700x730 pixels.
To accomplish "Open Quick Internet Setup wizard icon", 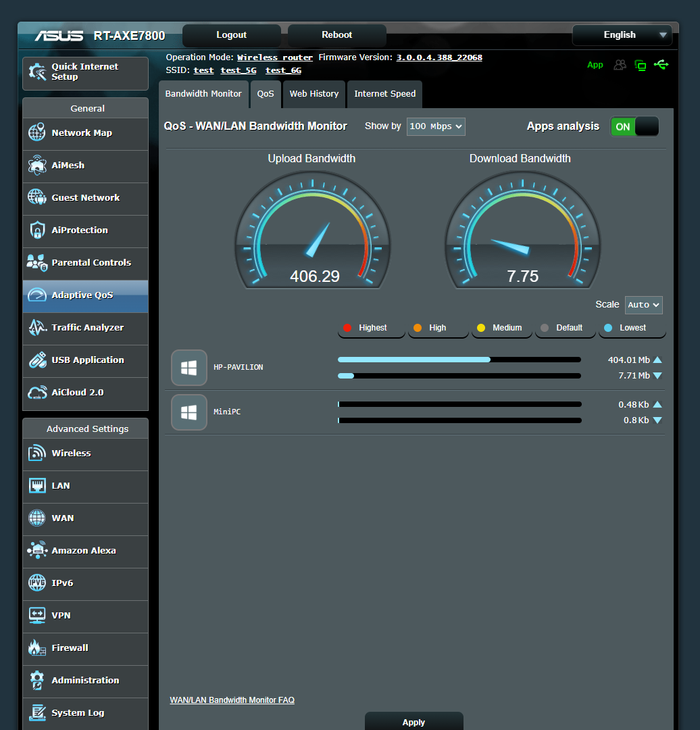I will (37, 72).
